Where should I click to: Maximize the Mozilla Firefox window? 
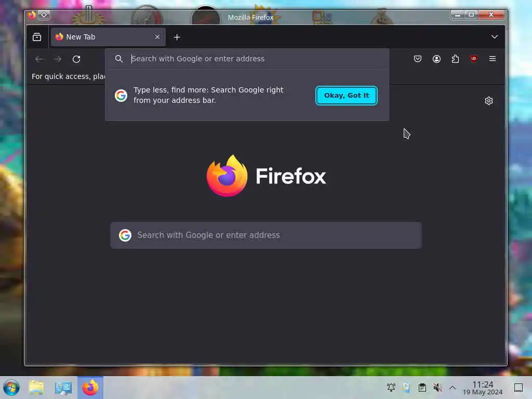471,15
